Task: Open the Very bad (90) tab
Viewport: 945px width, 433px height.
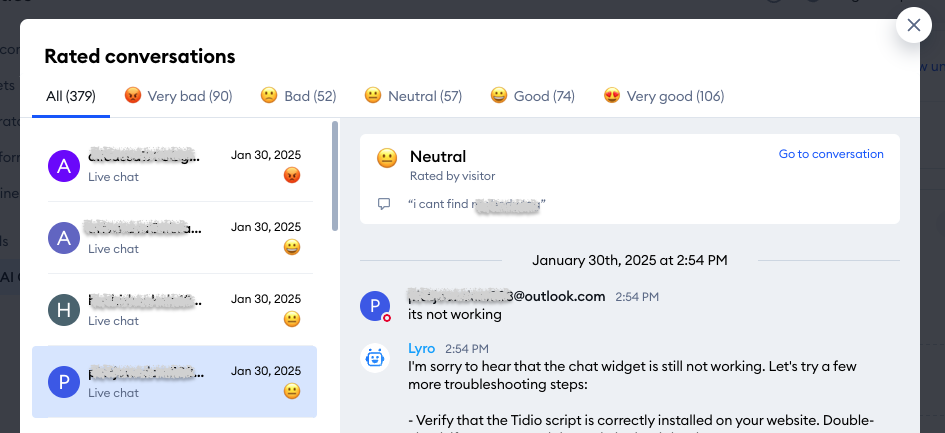Action: [x=178, y=96]
